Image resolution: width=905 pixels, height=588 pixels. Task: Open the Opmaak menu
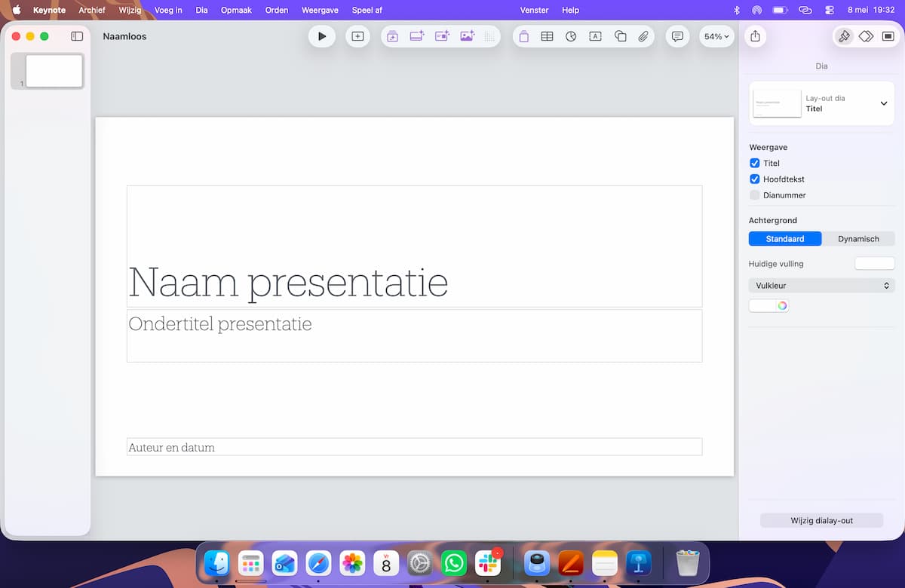pyautogui.click(x=236, y=10)
